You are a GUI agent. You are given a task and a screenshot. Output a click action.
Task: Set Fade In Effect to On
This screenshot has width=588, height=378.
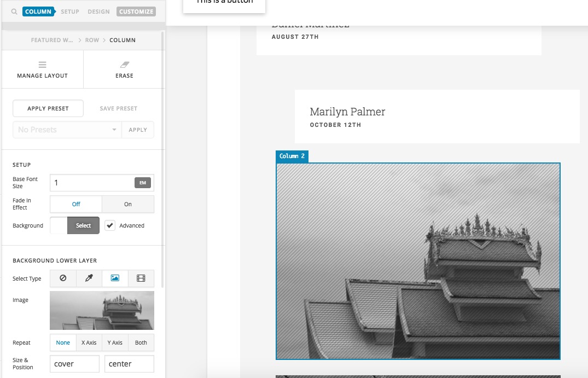(128, 204)
